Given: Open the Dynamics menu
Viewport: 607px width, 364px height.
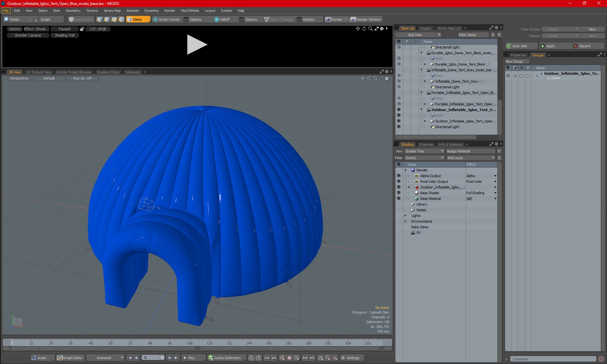Looking at the screenshot, I should coord(151,10).
